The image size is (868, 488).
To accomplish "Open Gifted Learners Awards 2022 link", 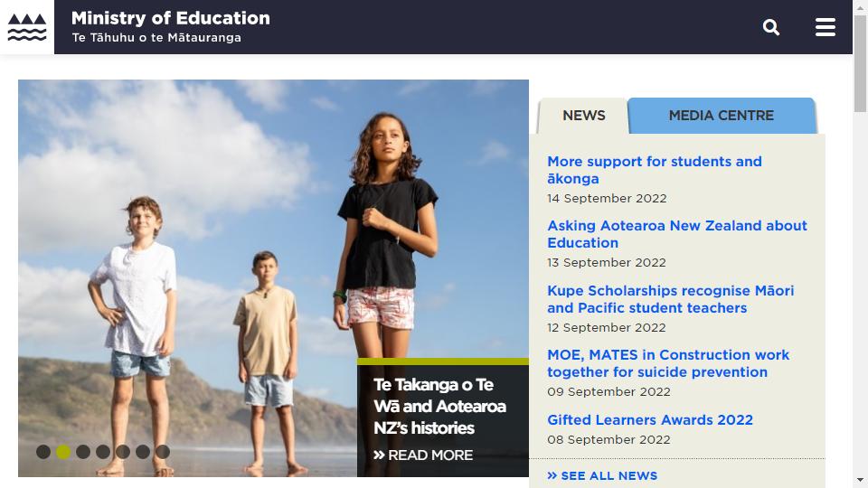I will (650, 420).
